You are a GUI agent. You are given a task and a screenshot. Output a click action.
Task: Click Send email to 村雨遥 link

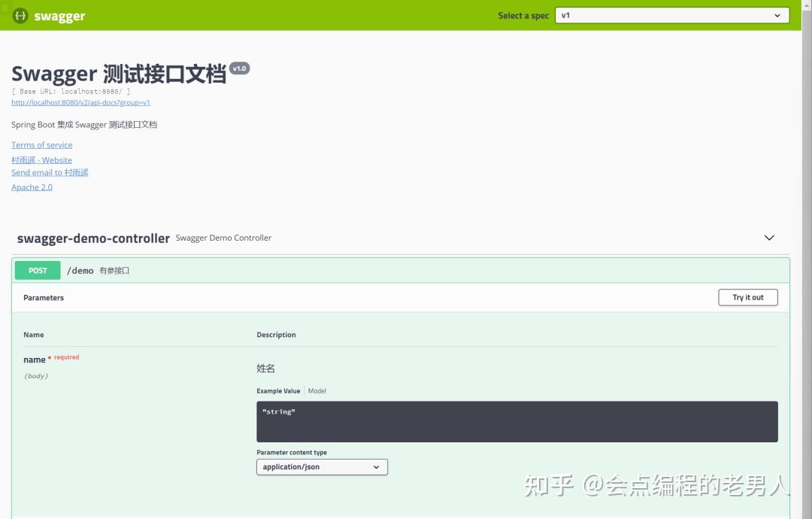point(50,172)
